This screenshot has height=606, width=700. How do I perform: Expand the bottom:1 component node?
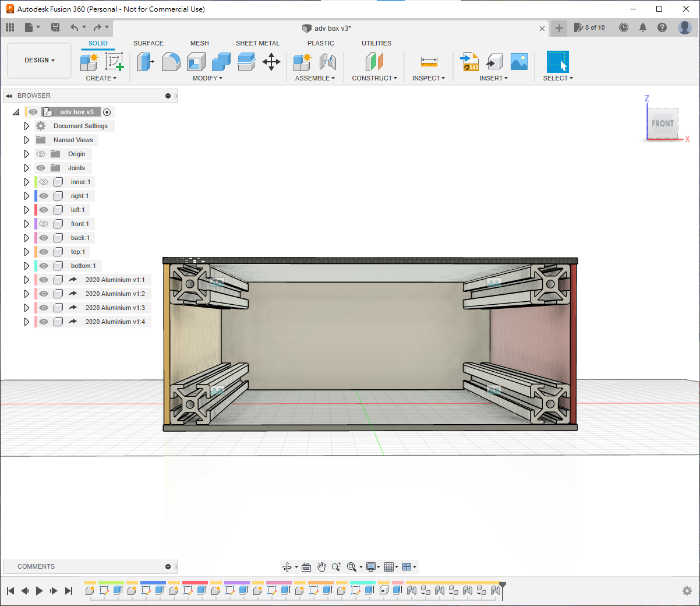(26, 266)
